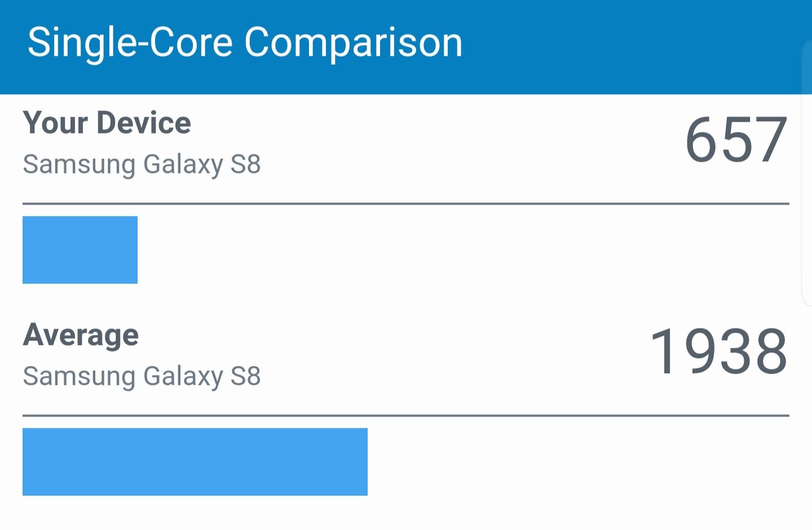Tap the long blue Average bar
812x530 pixels.
coord(195,462)
